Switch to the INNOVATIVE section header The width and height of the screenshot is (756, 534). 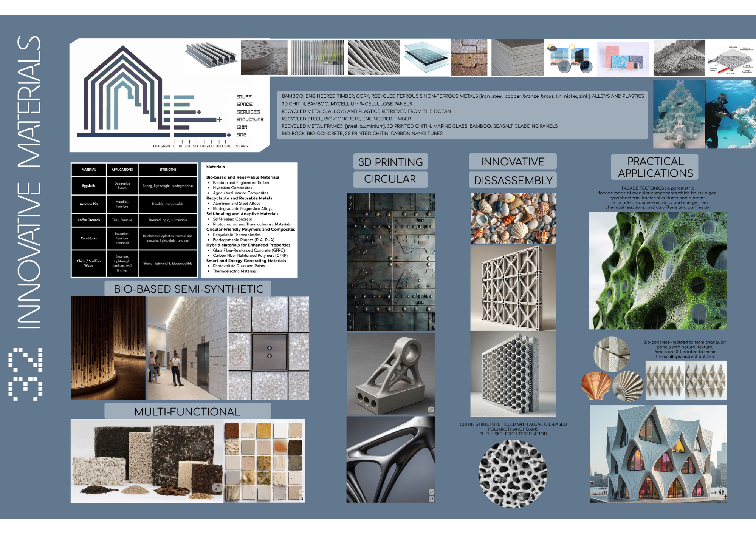512,161
